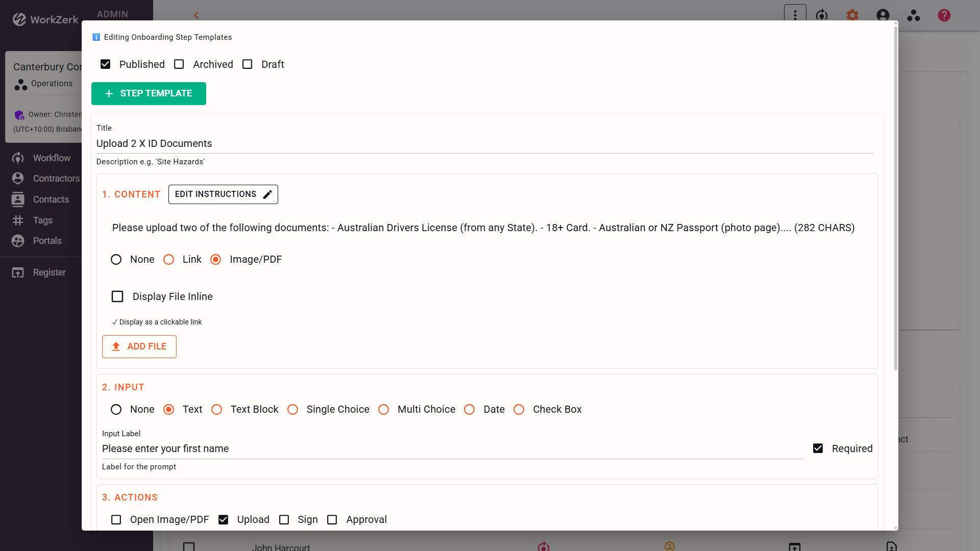Click the Add File upload button
The height and width of the screenshot is (551, 980).
[139, 346]
